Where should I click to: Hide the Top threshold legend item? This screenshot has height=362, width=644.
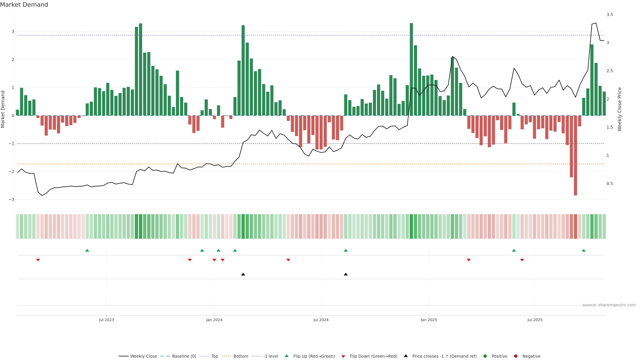point(214,356)
